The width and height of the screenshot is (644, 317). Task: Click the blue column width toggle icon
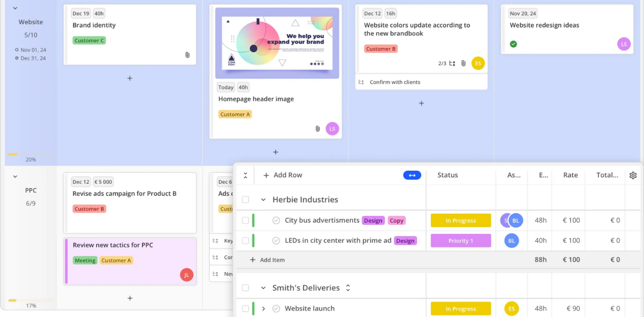click(412, 176)
